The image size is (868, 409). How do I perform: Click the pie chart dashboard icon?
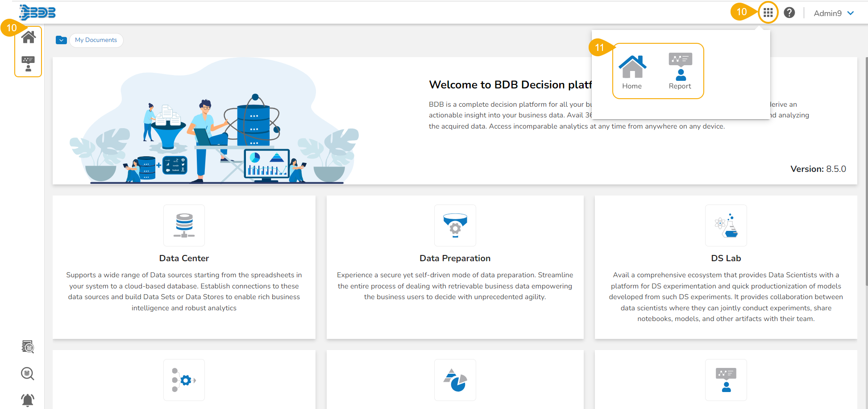[455, 380]
